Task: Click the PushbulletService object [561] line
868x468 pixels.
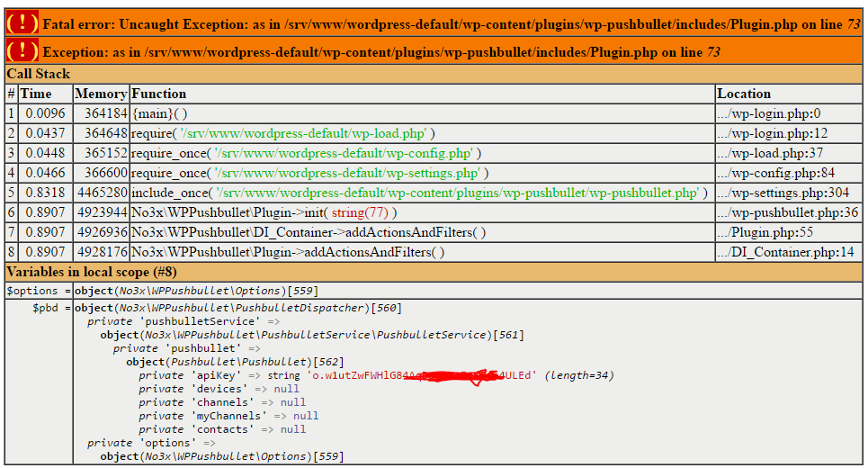Action: (311, 335)
